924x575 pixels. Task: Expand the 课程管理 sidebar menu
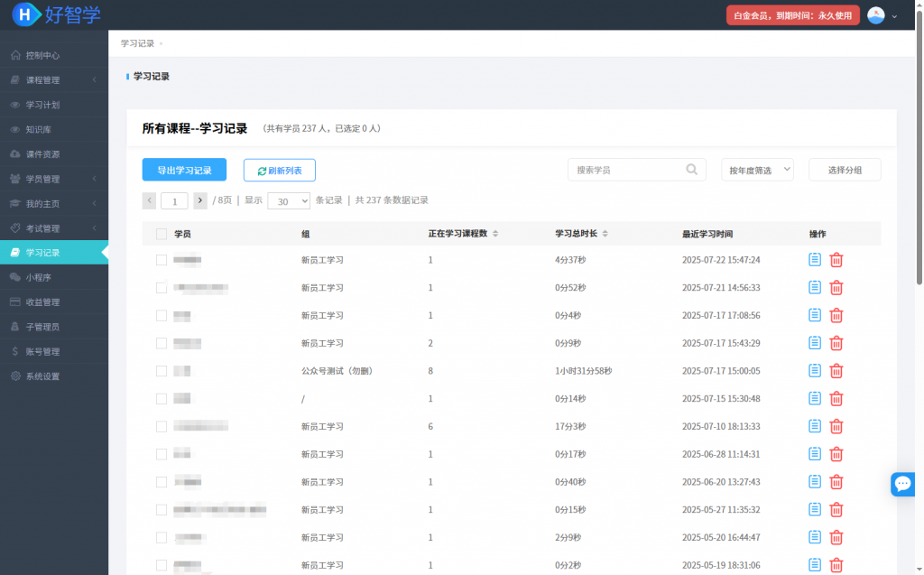(54, 80)
